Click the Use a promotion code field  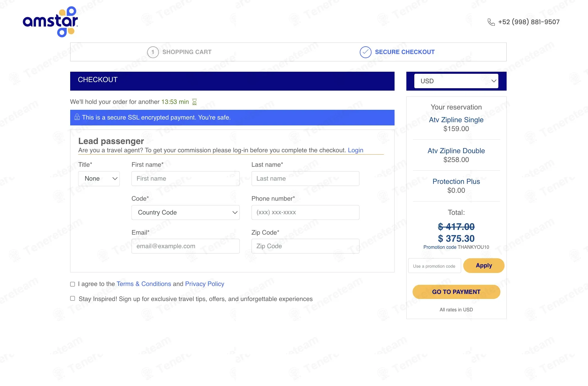[x=434, y=266]
